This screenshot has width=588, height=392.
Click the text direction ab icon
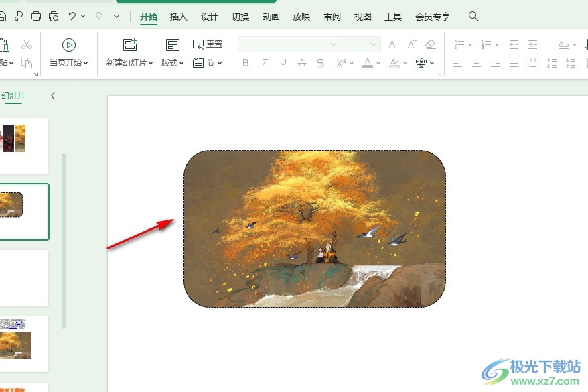coord(564,44)
